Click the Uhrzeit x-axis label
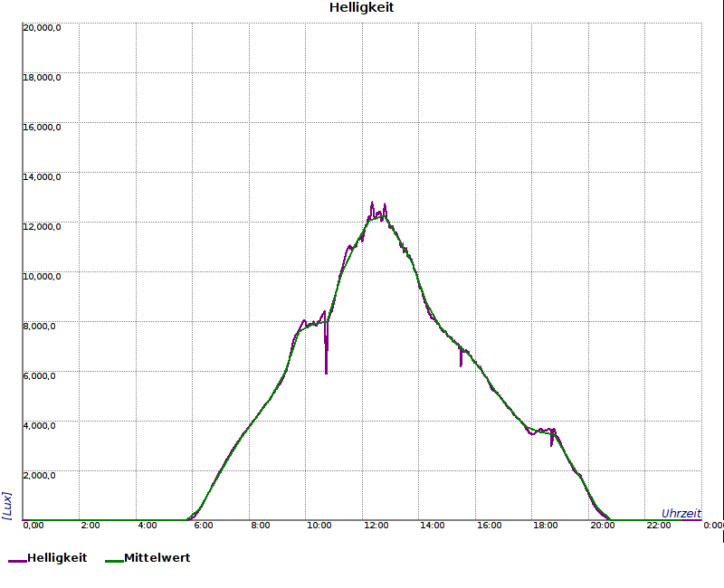 coord(681,513)
